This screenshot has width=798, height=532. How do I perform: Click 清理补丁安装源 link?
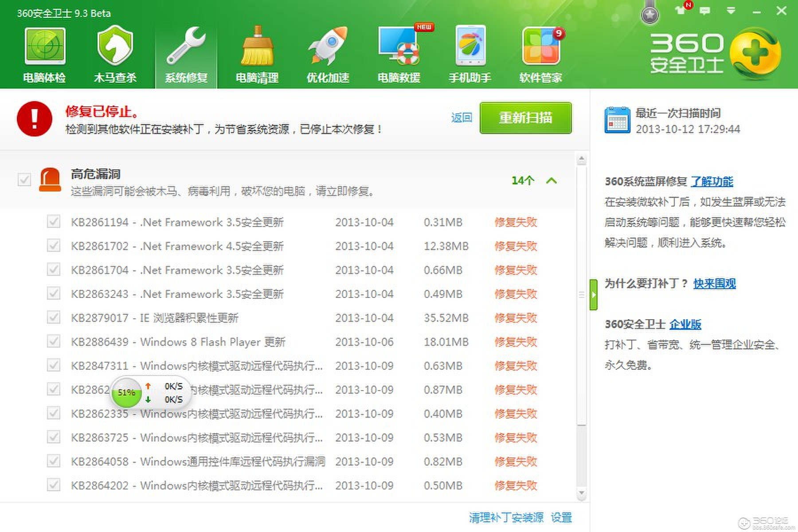pos(506,517)
